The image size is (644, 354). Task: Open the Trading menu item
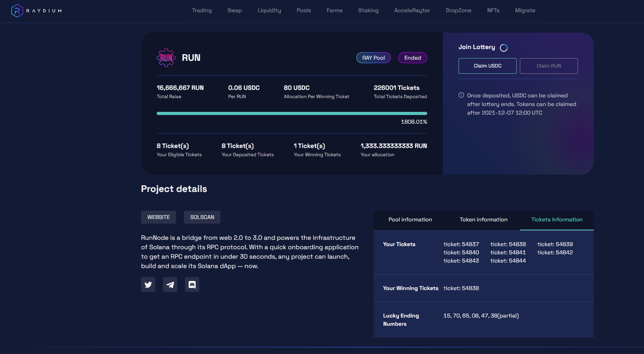click(x=202, y=11)
